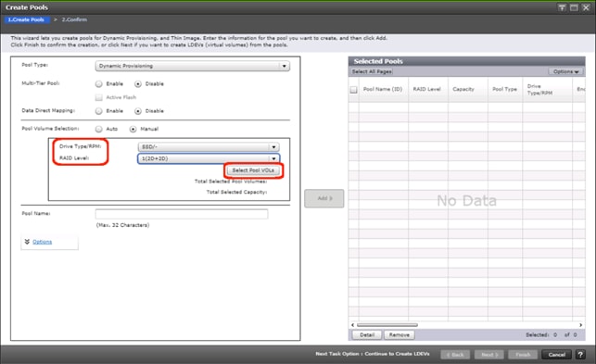Image resolution: width=596 pixels, height=364 pixels.
Task: Click Select Pool VOLs button
Action: coord(253,170)
